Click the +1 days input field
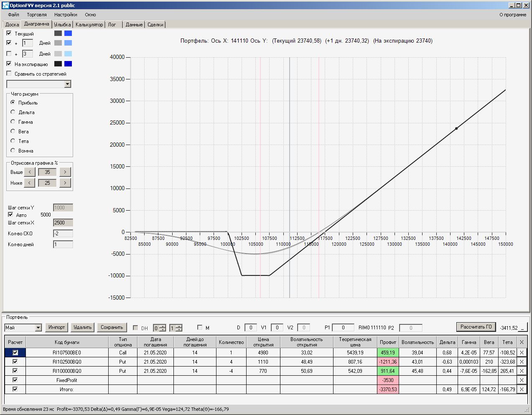 click(28, 43)
